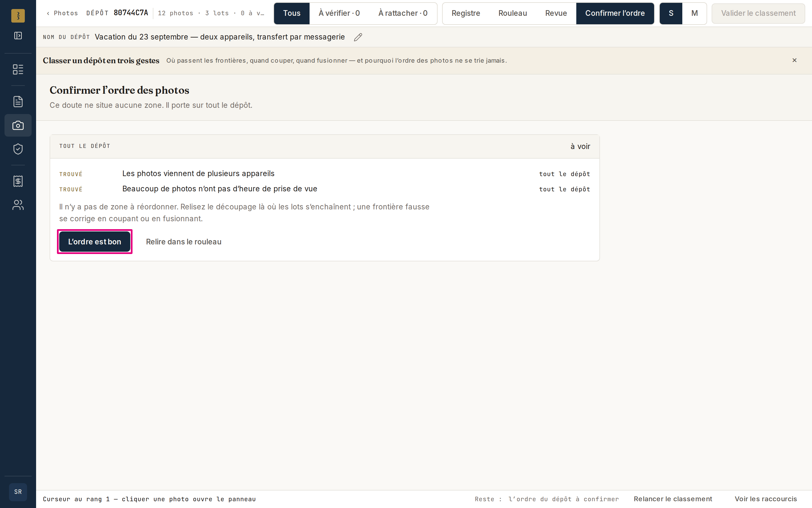Switch to Confirmer l'ordre view
This screenshot has width=812, height=508.
[x=615, y=13]
